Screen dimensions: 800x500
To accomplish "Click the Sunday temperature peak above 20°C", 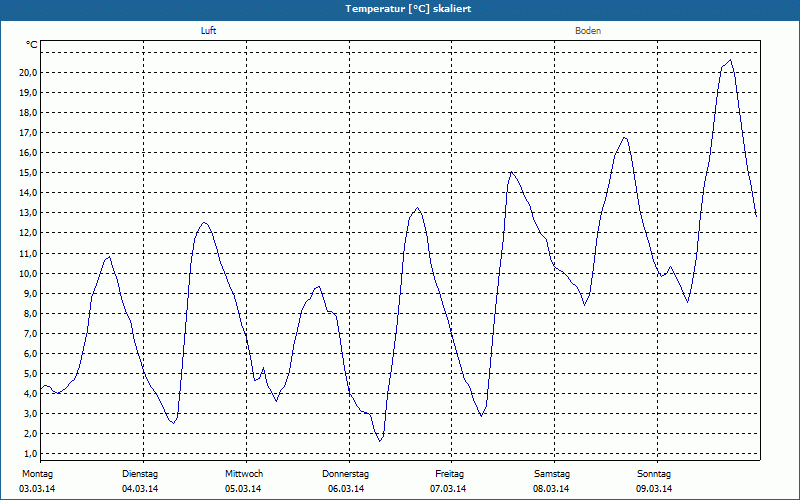I will click(x=730, y=60).
